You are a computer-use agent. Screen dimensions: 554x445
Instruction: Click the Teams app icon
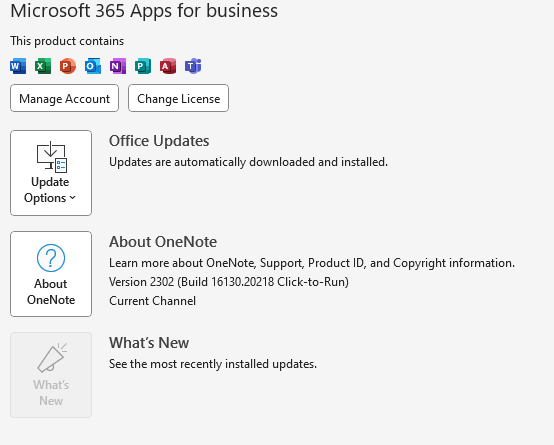(193, 66)
